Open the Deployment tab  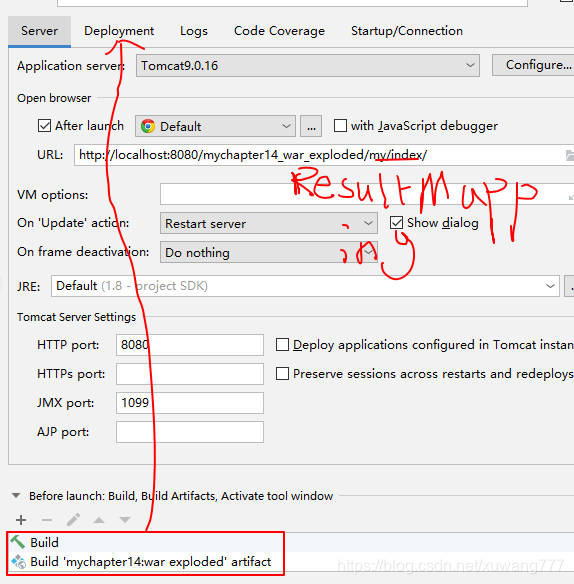[x=119, y=31]
